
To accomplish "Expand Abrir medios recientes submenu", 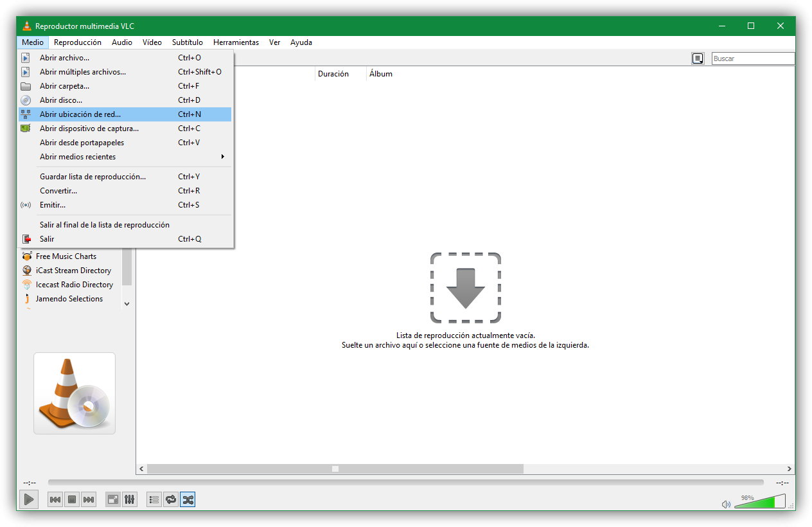I will click(x=125, y=157).
